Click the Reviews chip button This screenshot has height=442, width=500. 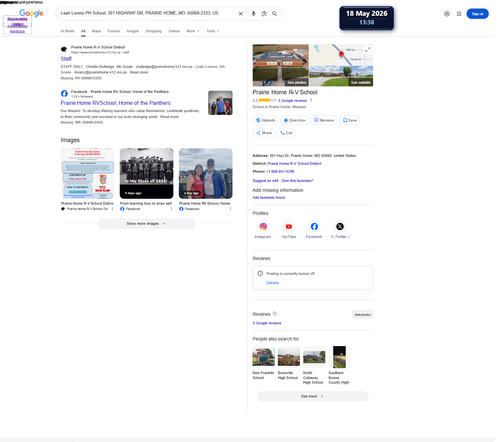click(324, 120)
